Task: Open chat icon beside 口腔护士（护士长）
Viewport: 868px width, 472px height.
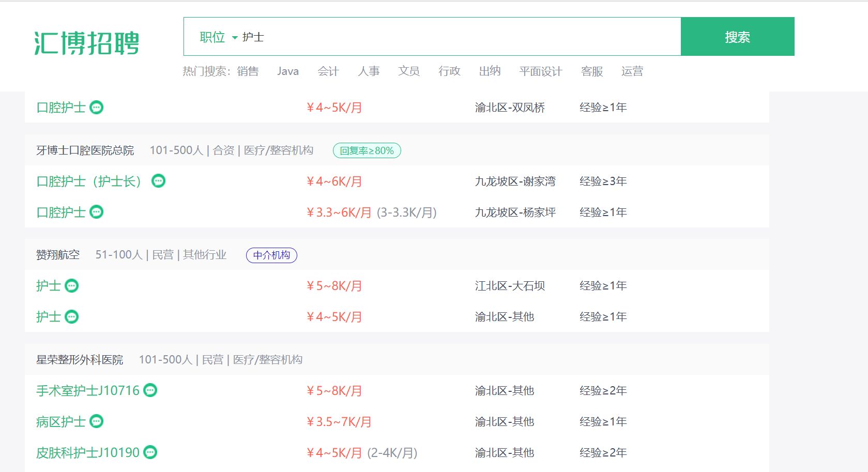Action: point(159,181)
